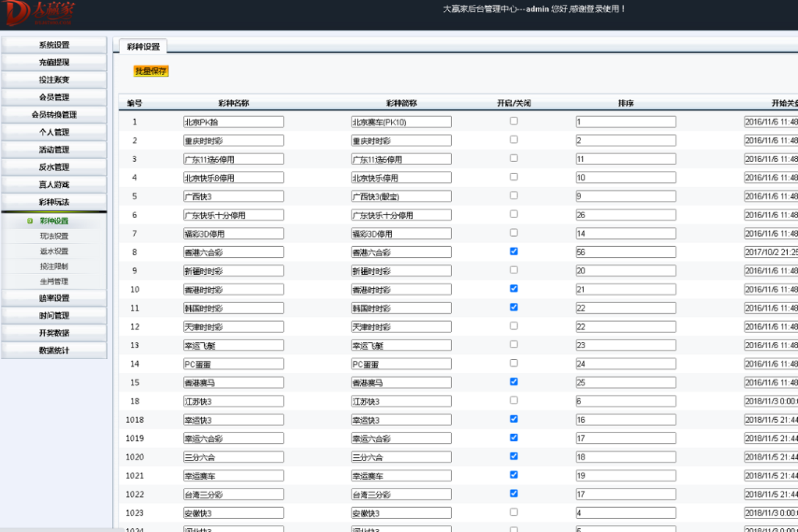Screen dimensions: 798x532
Task: Open 生肖管理 under 彩种玩法
Action: click(x=55, y=281)
